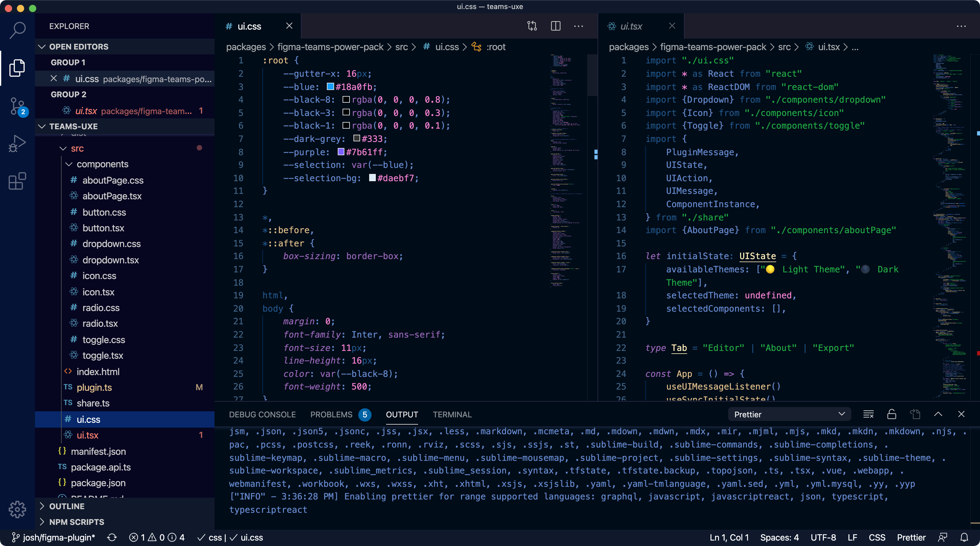
Task: Switch to the Debug Console tab
Action: click(x=262, y=414)
